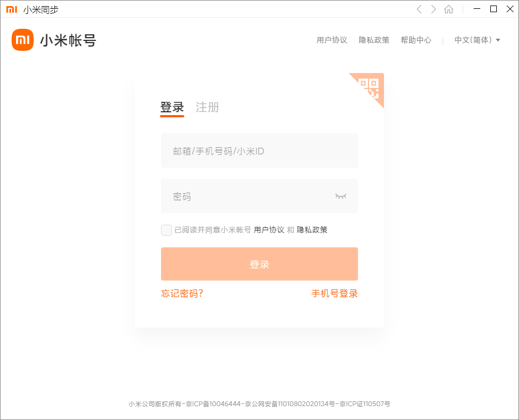519x420 pixels.
Task: Close the 小米同步 window
Action: 510,9
